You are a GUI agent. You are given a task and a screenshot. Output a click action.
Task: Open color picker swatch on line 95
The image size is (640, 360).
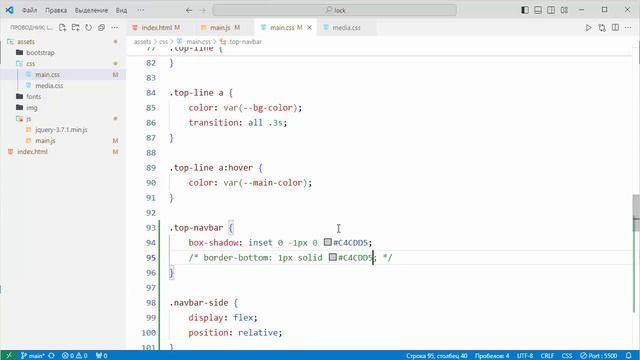333,258
